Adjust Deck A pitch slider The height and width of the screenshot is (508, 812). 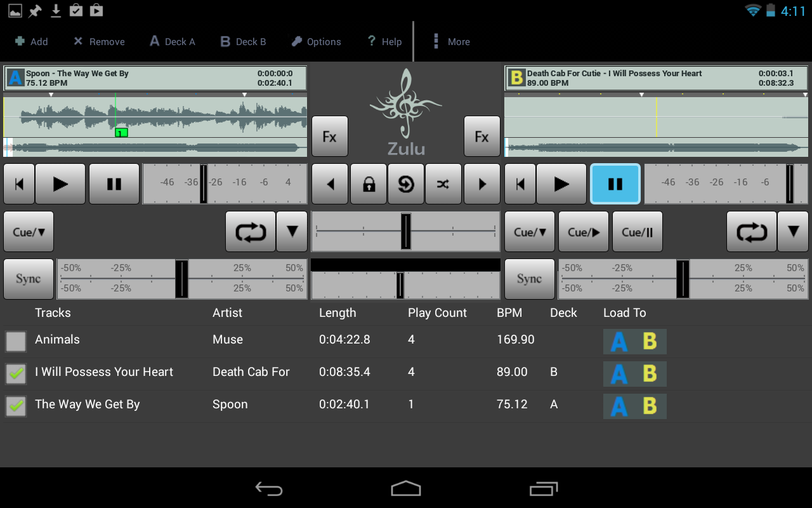pyautogui.click(x=182, y=279)
